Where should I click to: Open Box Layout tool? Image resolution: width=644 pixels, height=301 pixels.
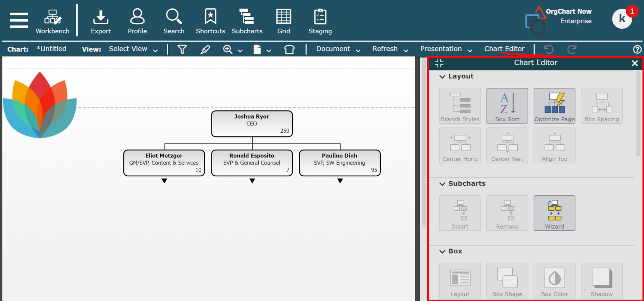(x=460, y=281)
